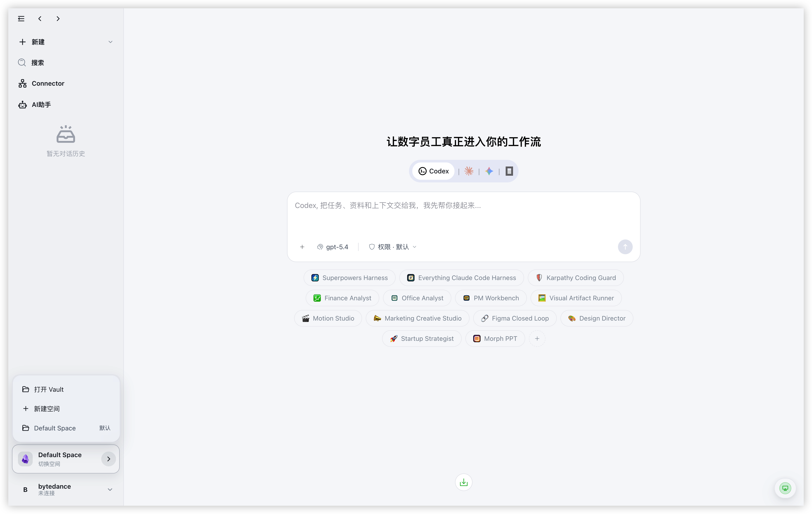Select the Finance Analyst chip
812x514 pixels.
tap(342, 298)
